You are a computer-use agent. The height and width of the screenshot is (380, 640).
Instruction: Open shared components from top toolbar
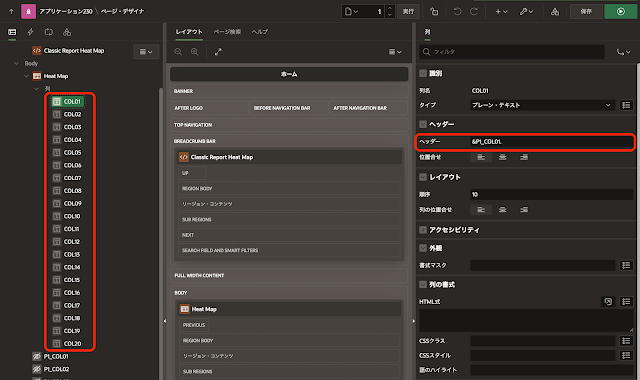[555, 11]
